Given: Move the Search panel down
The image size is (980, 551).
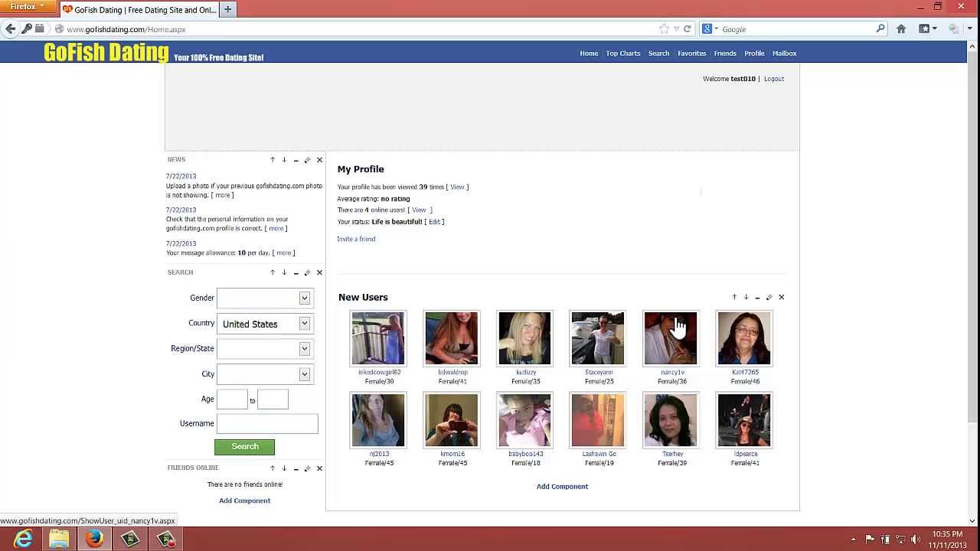Looking at the screenshot, I should point(284,272).
